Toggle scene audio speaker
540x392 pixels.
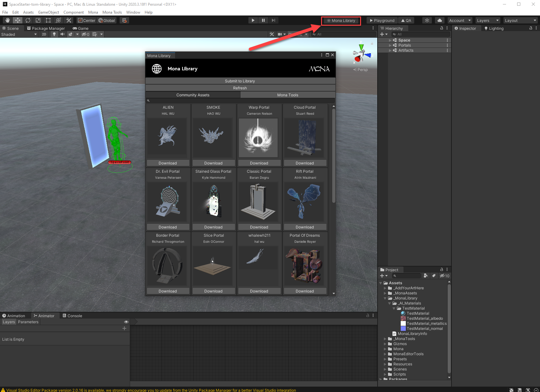[63, 34]
